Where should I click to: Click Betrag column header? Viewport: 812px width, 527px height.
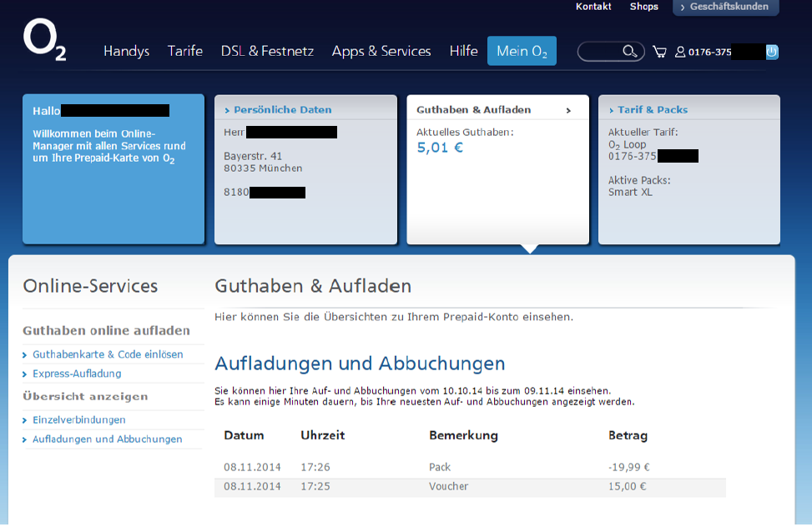point(628,436)
